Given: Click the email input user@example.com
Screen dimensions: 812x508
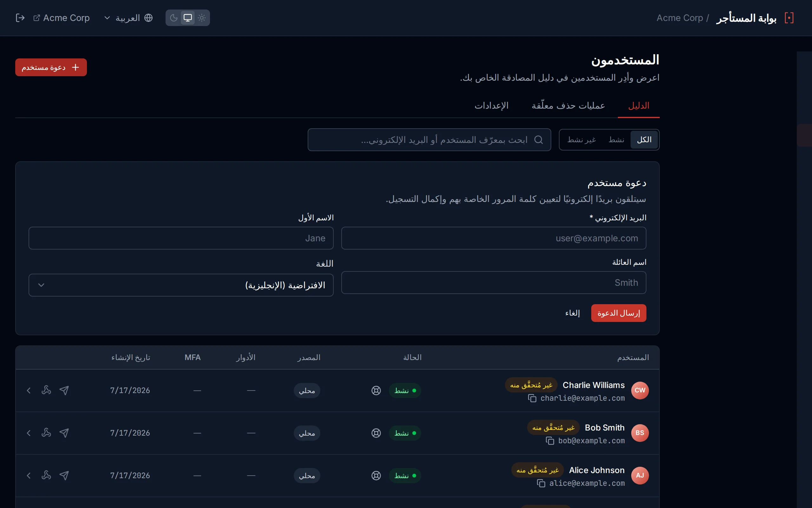Looking at the screenshot, I should [494, 238].
